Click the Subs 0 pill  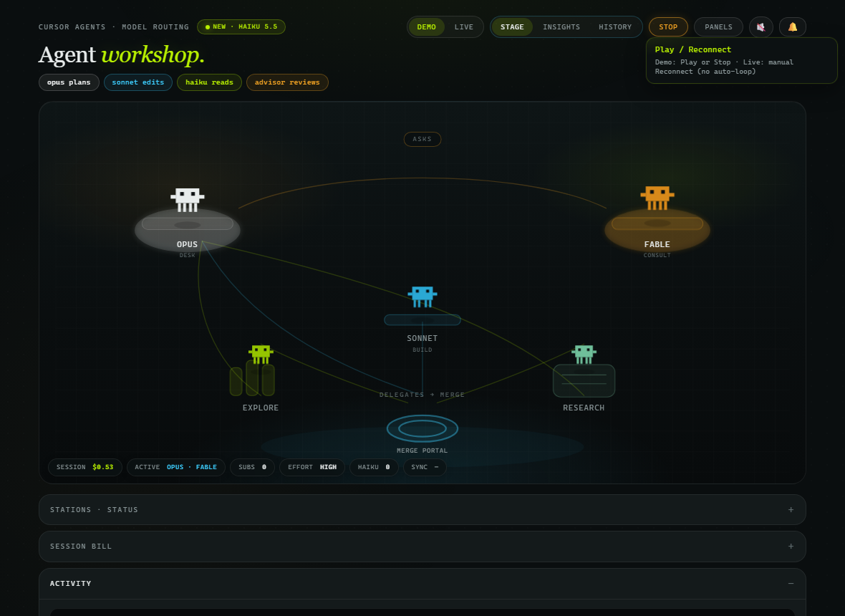click(x=252, y=467)
